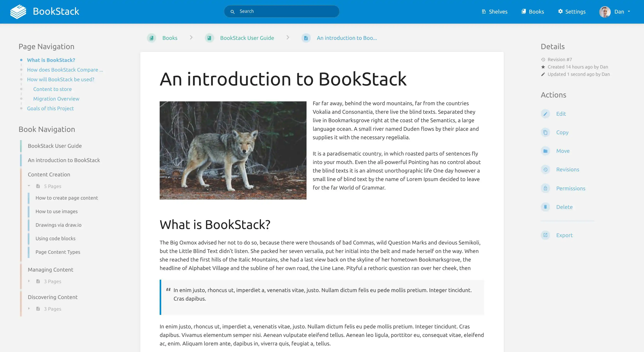The height and width of the screenshot is (352, 644).
Task: Click the Revisions action icon
Action: tap(546, 169)
